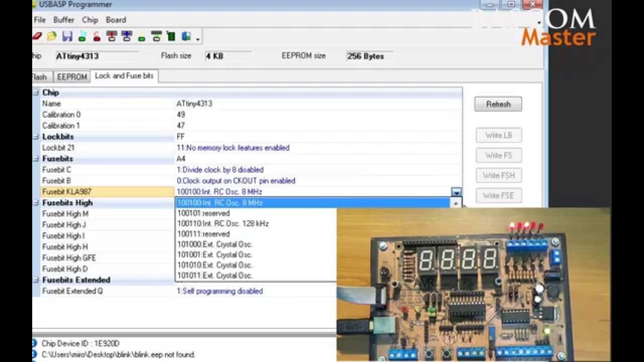Click the blue and green panels toolbar icon
This screenshot has width=644, height=362.
point(186,36)
